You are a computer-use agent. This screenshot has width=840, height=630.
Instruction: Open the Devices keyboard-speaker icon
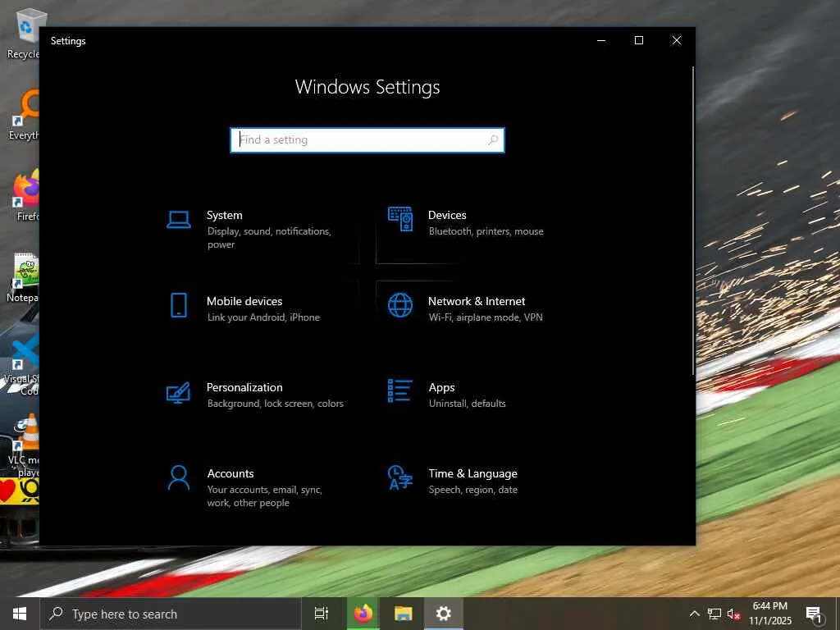[x=400, y=219]
